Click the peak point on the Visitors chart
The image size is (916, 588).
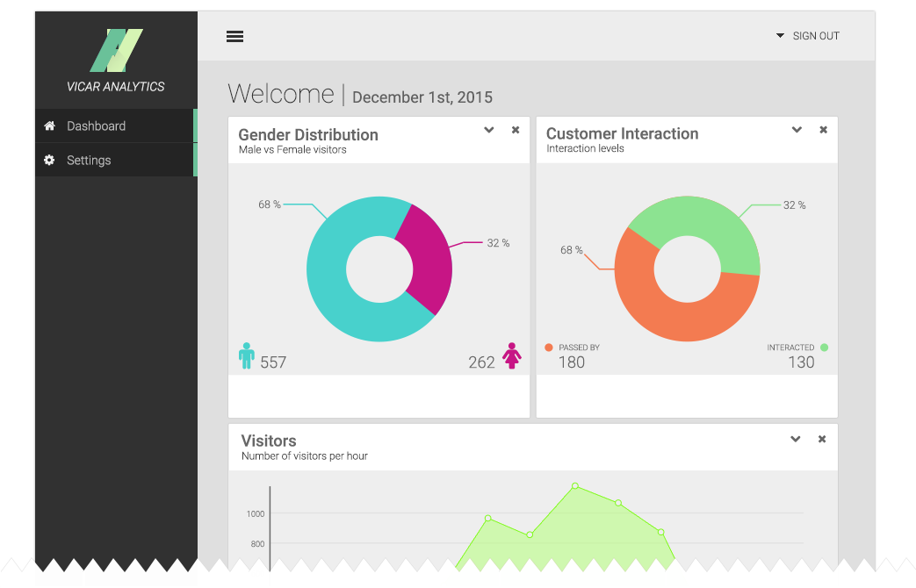coord(575,485)
